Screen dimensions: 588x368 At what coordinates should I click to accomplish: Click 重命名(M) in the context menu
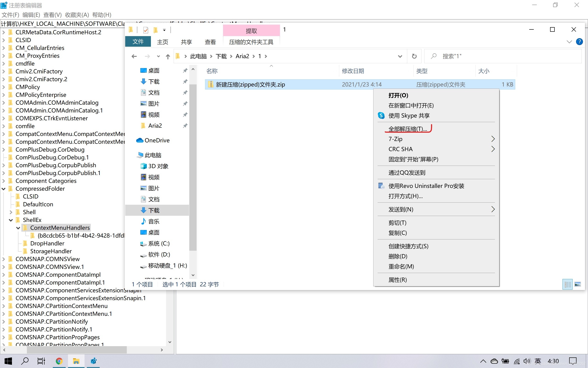(401, 267)
